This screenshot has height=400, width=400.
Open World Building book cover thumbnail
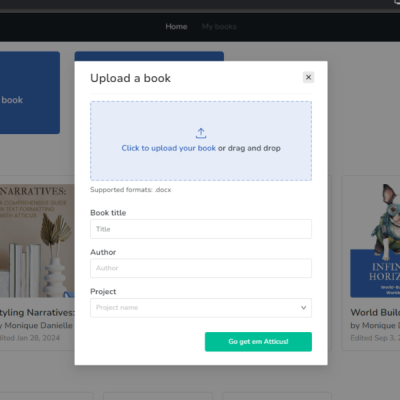click(x=375, y=241)
